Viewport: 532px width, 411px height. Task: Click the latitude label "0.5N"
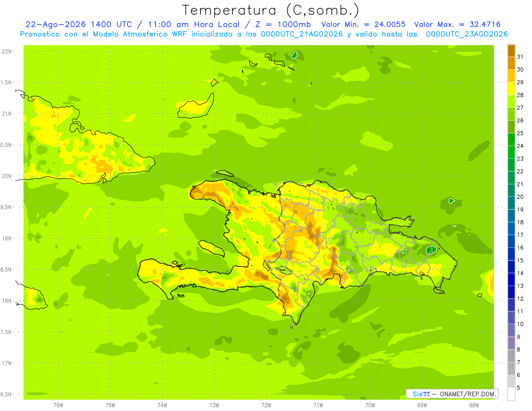point(7,145)
